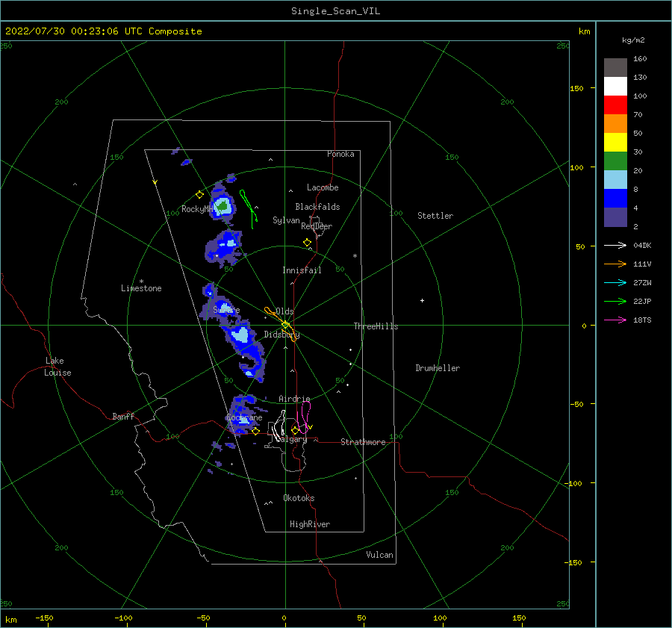Click the Stettler town label
672x628 pixels.
435,216
